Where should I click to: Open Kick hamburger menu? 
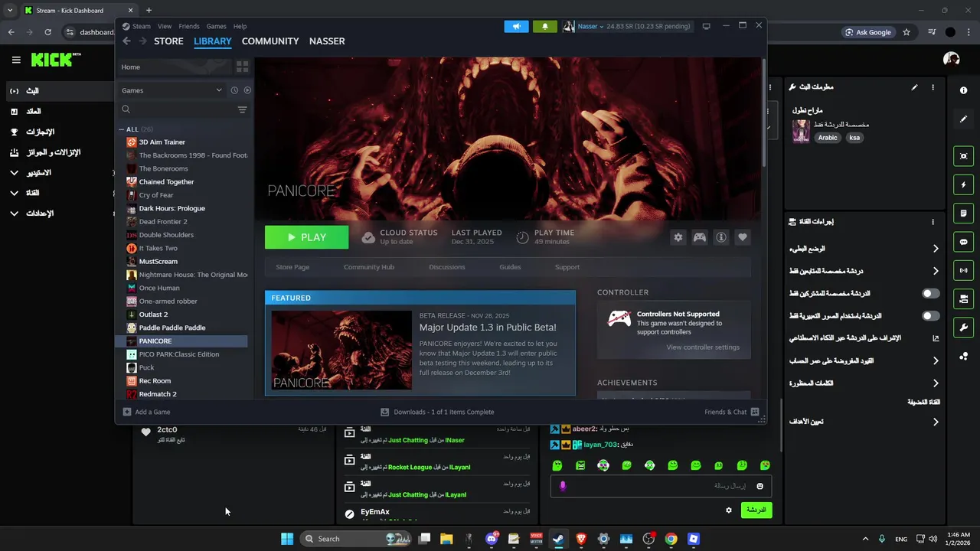[15, 60]
